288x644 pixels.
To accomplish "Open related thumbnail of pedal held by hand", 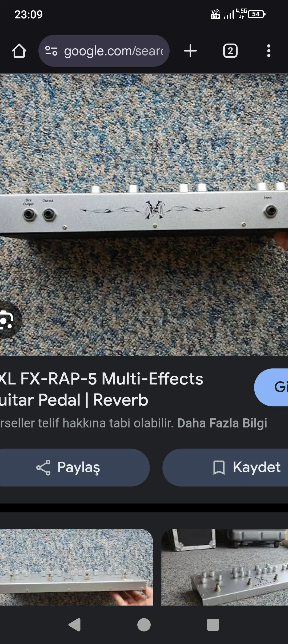I will coord(76,567).
